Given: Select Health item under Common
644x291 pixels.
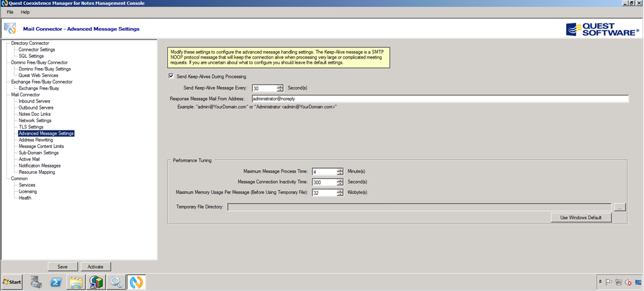Looking at the screenshot, I should point(25,198).
